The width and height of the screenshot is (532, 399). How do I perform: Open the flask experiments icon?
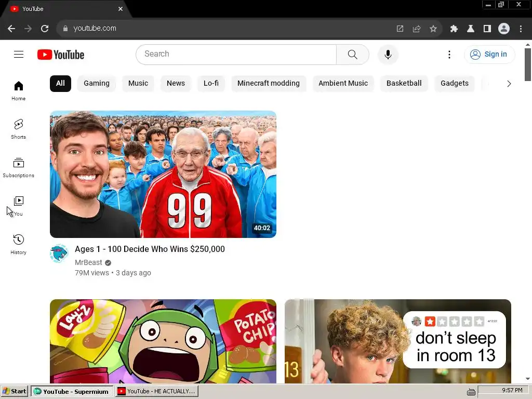(x=471, y=29)
